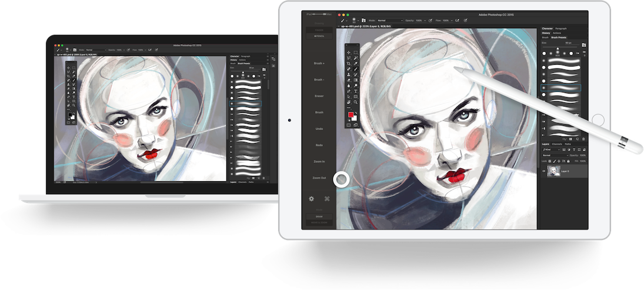Screen dimensions: 644x290
Task: Lock transparent pixels in iPad Layers panel
Action: click(x=549, y=161)
